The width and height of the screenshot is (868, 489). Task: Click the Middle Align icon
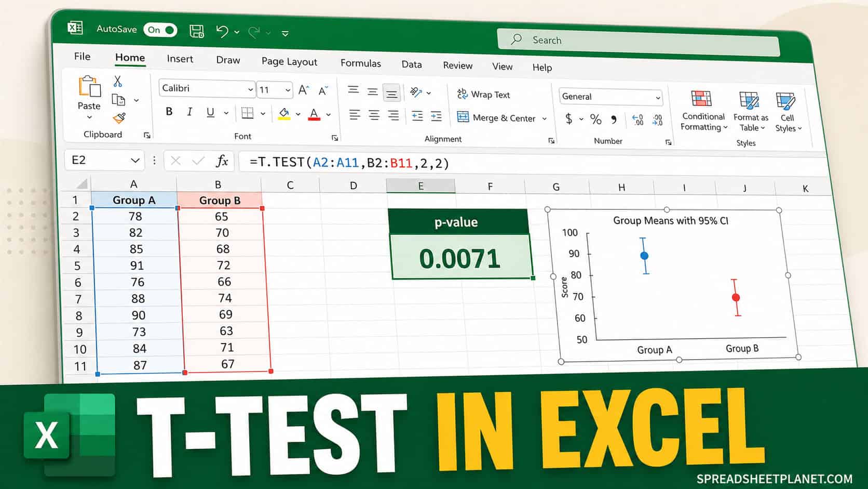373,92
